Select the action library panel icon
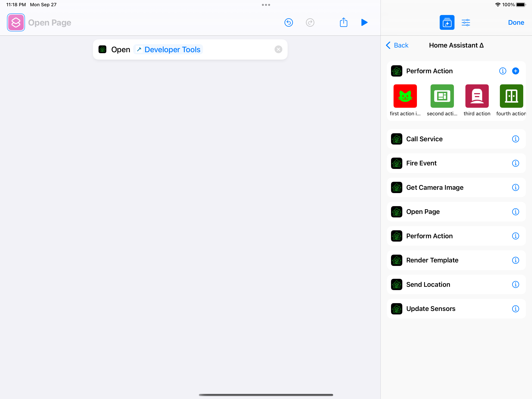 pyautogui.click(x=447, y=22)
